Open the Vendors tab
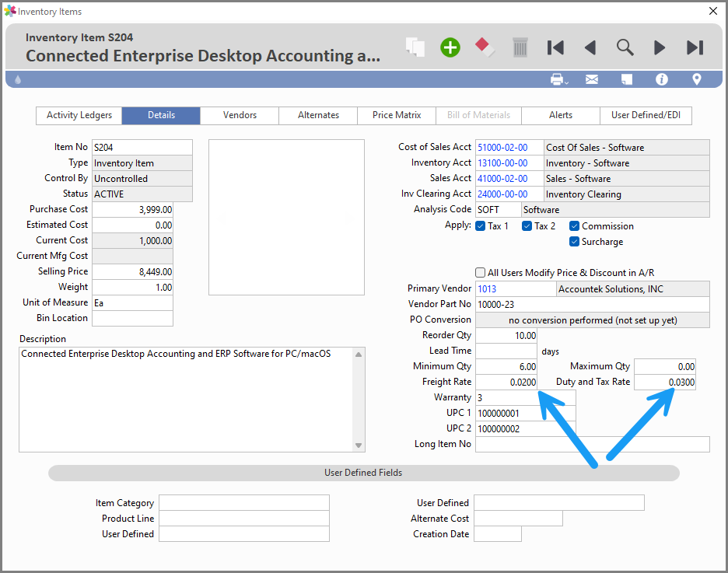 [x=240, y=116]
